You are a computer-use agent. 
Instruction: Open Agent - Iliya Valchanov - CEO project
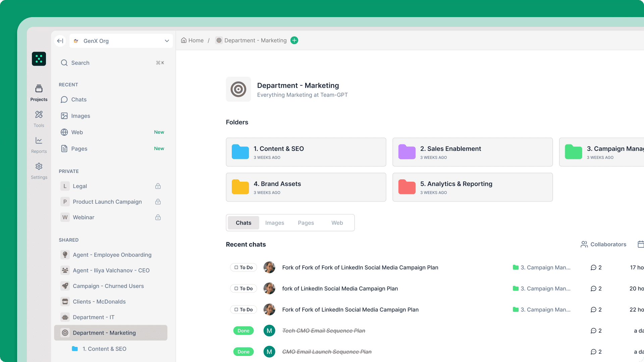(111, 270)
